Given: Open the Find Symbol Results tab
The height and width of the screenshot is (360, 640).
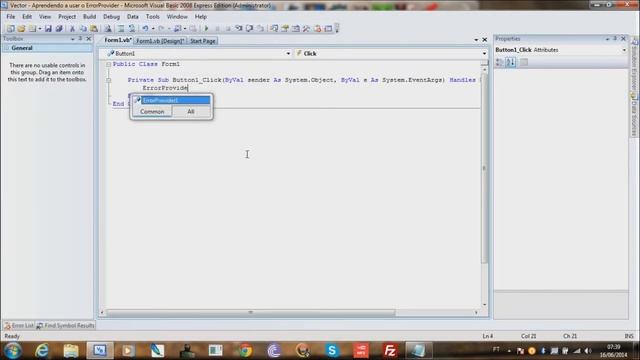Looking at the screenshot, I should (x=65, y=325).
